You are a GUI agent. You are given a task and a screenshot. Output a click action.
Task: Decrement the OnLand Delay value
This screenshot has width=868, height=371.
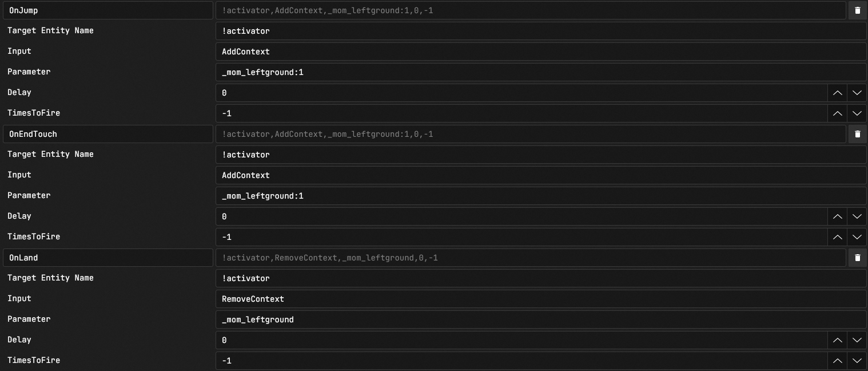click(857, 340)
